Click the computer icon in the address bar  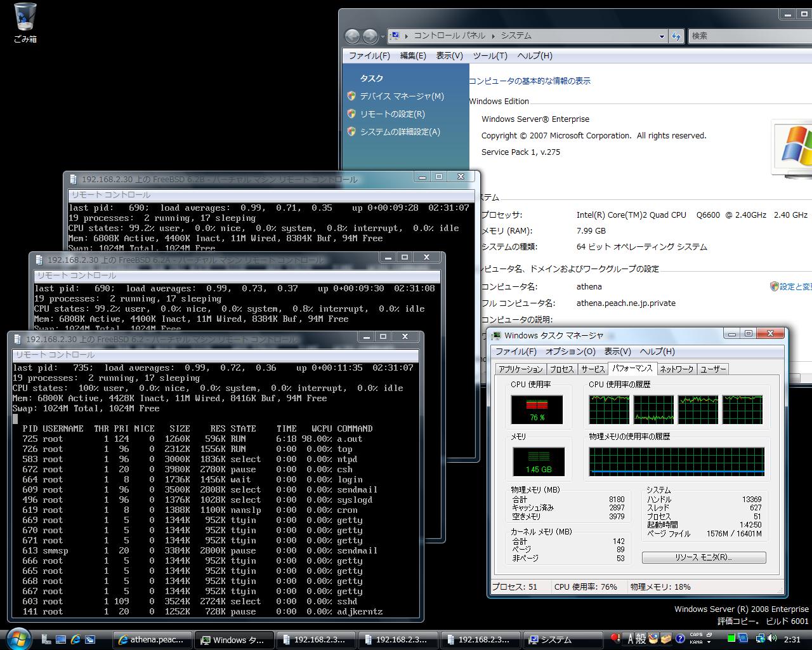tap(394, 36)
